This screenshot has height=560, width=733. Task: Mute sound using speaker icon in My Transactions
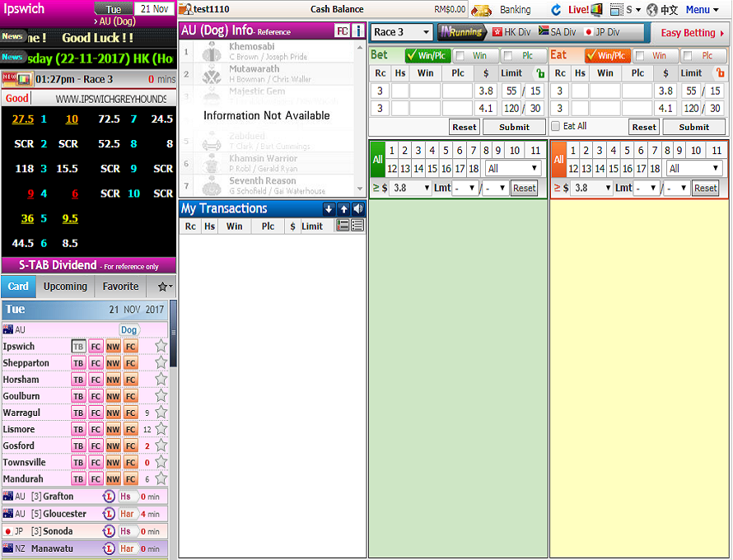click(358, 209)
